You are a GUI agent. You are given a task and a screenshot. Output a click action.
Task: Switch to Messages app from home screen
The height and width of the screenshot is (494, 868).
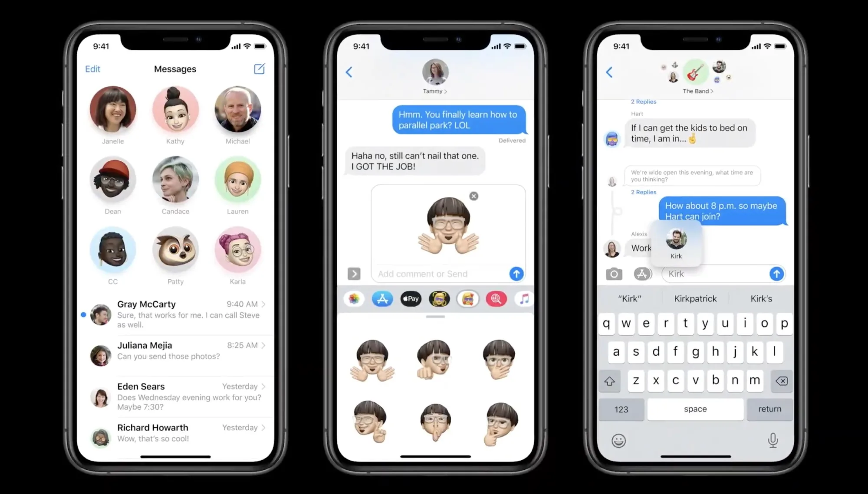(175, 69)
